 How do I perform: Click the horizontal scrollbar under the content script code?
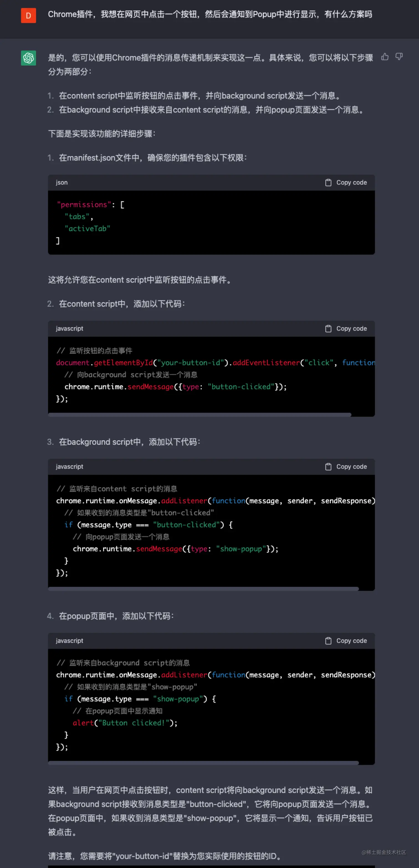[200, 415]
